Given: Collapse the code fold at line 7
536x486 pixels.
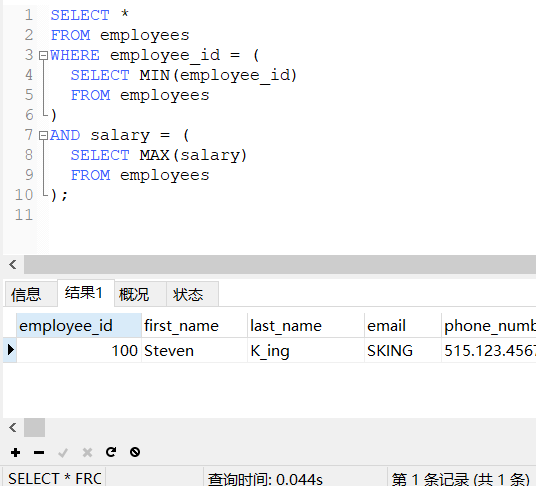Looking at the screenshot, I should point(43,136).
